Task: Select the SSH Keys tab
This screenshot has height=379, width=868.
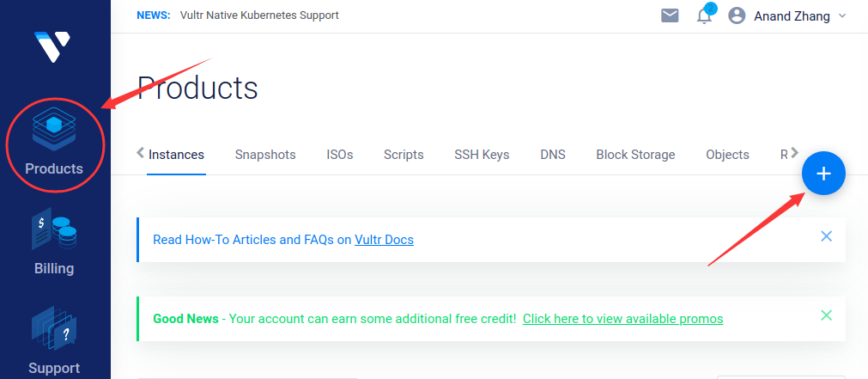Action: click(482, 155)
